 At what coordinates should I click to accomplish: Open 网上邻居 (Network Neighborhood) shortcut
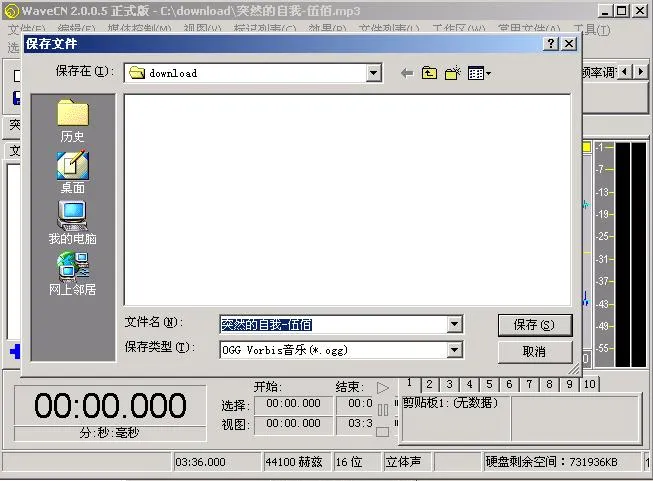click(x=72, y=274)
